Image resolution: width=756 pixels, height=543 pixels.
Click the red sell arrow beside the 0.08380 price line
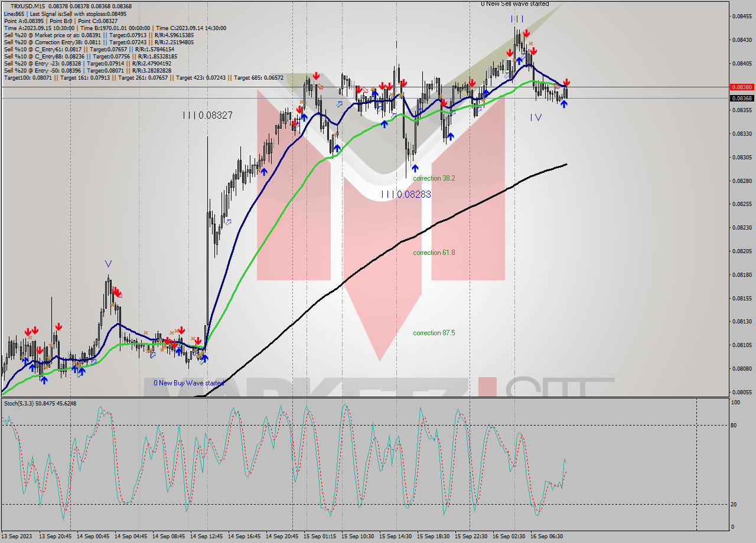566,83
